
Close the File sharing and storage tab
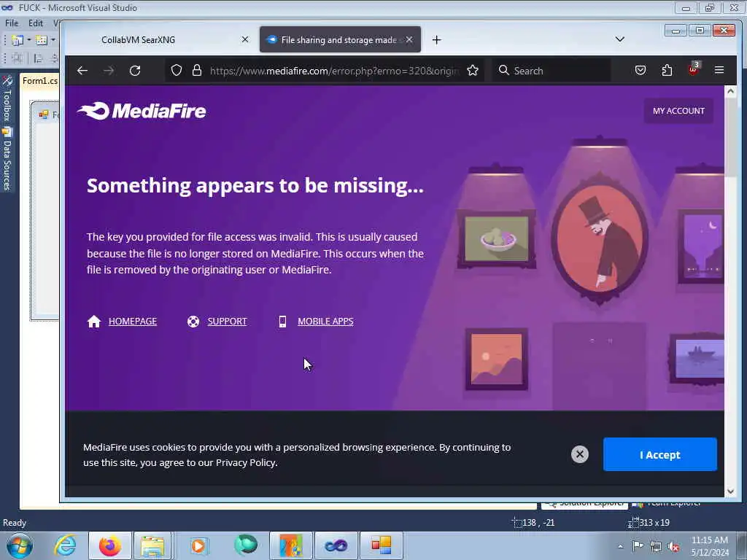click(x=409, y=39)
